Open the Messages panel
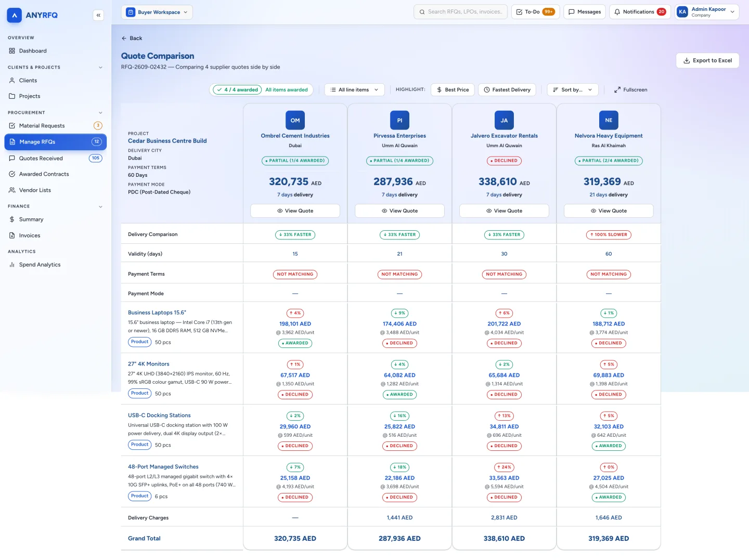Viewport: 749px width, 560px height. (x=585, y=12)
